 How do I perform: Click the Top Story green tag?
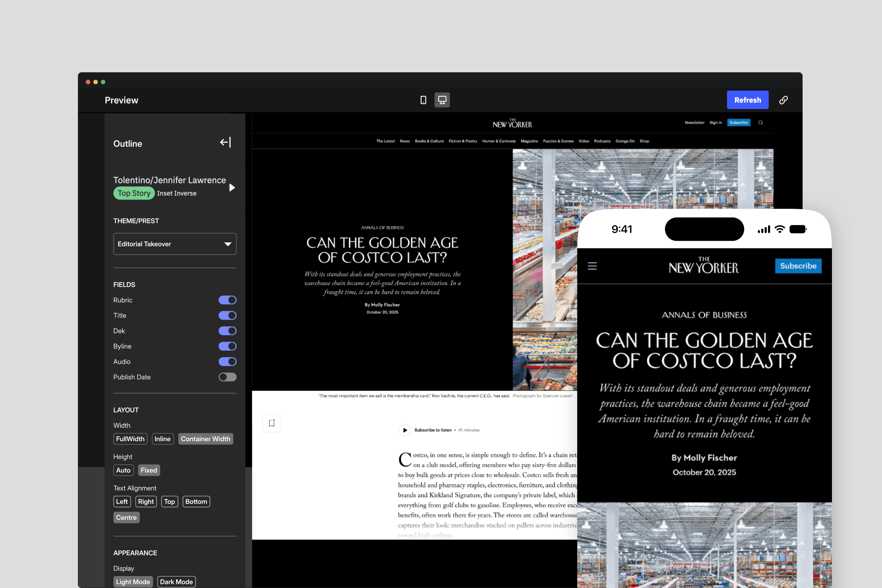click(x=134, y=193)
